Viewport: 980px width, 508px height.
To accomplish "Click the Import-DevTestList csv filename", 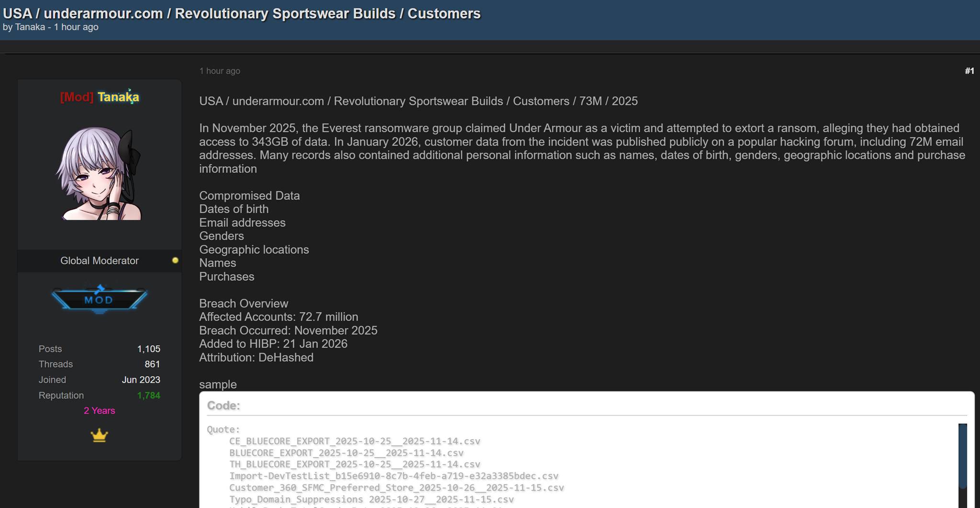I will coord(394,476).
